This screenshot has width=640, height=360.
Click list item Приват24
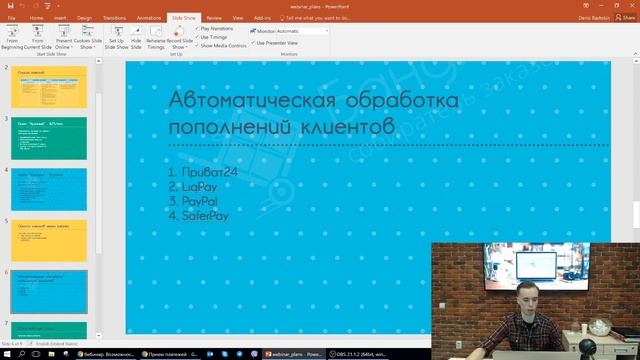[203, 172]
